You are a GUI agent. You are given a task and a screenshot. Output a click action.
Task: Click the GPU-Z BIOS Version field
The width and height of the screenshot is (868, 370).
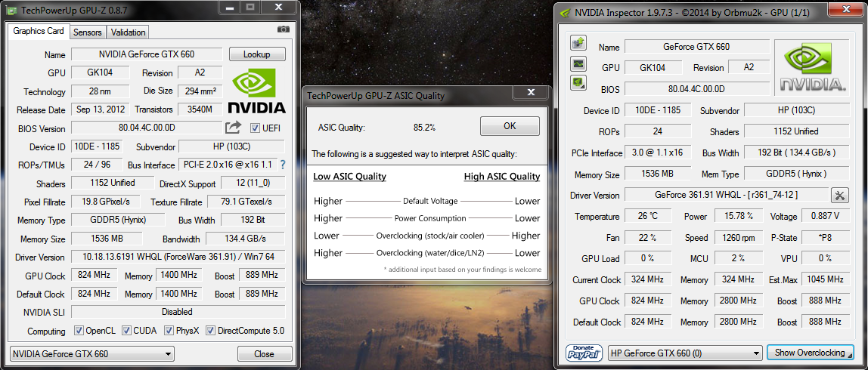[147, 128]
